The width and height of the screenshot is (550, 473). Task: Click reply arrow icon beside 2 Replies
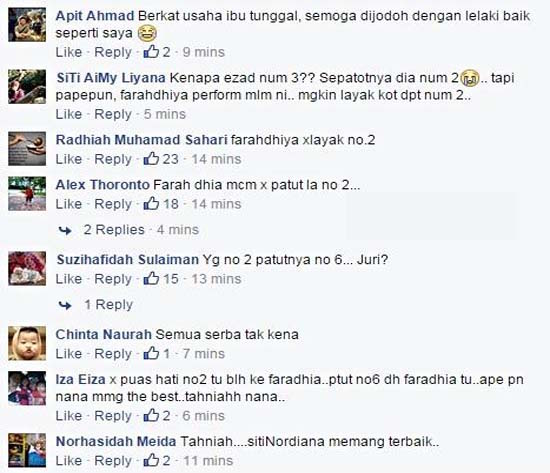pos(65,231)
